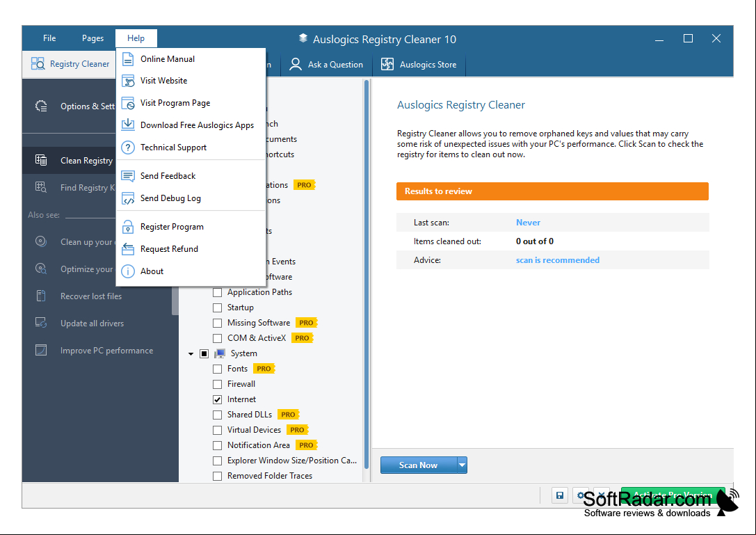Enable the Firewall checkbox
Viewport: 756px width, 535px height.
218,384
